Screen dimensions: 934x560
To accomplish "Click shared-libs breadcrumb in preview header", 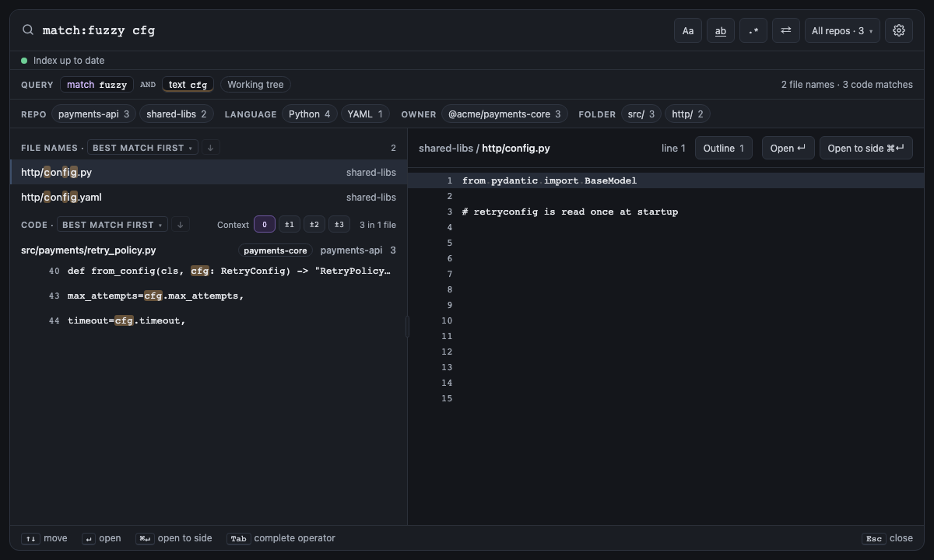I will (x=446, y=148).
